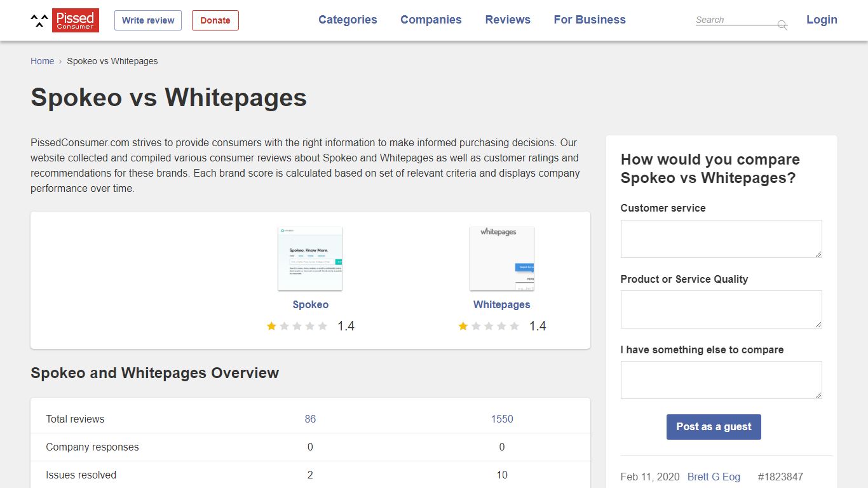Open the Companies menu

[431, 20]
